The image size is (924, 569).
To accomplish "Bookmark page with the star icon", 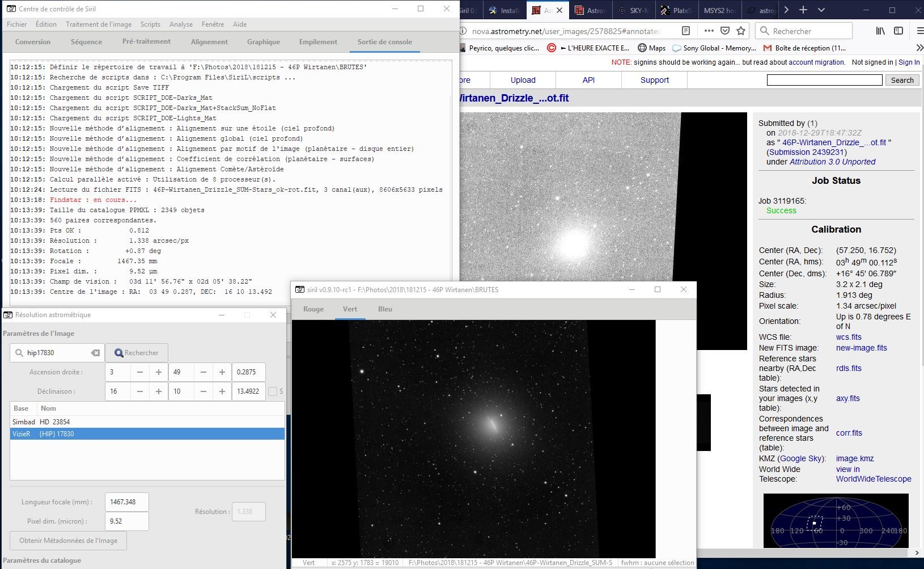I will (x=740, y=31).
